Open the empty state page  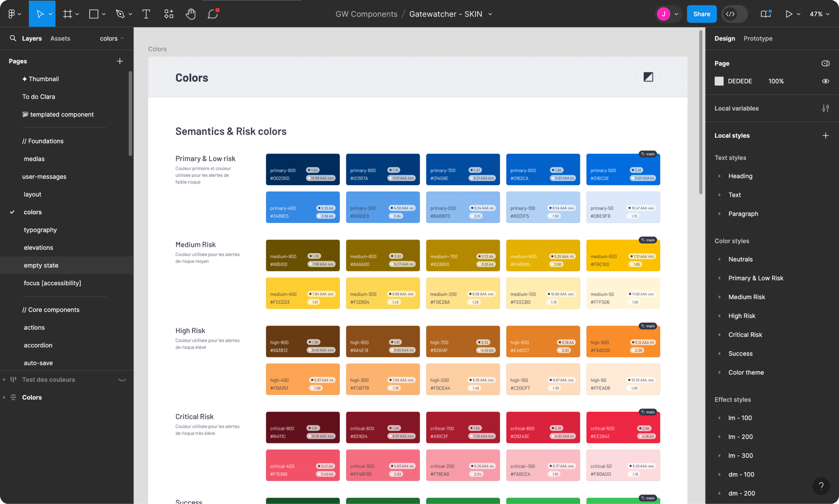pos(67,265)
